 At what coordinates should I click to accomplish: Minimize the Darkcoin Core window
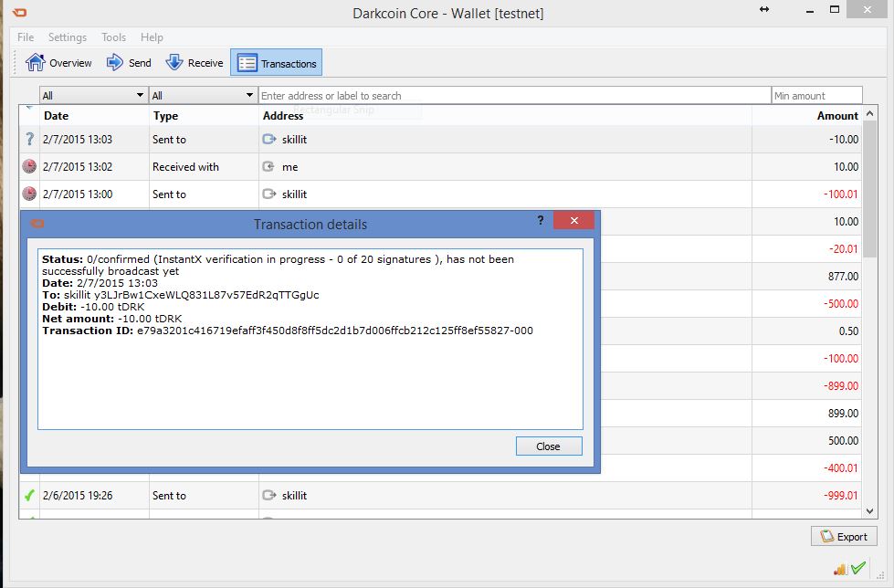[x=810, y=11]
